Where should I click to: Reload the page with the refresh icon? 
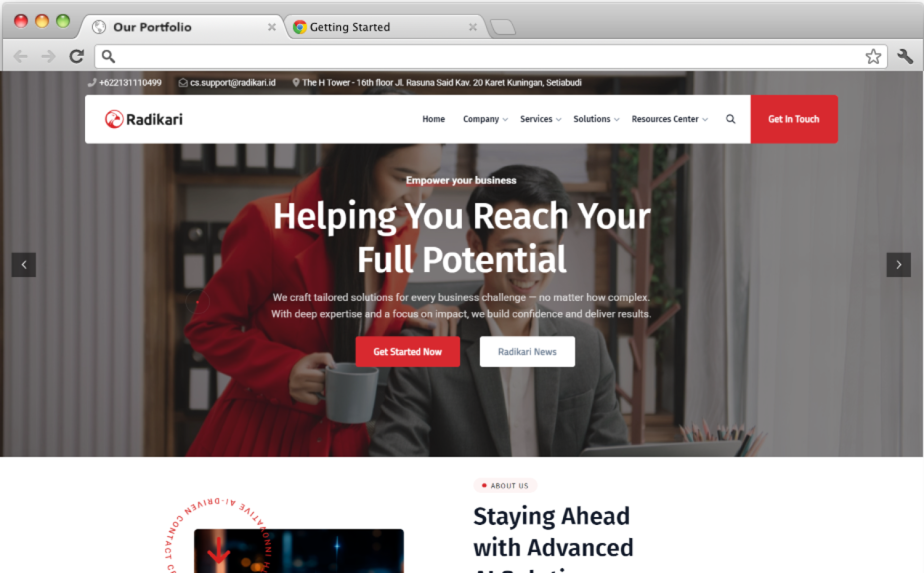(76, 57)
